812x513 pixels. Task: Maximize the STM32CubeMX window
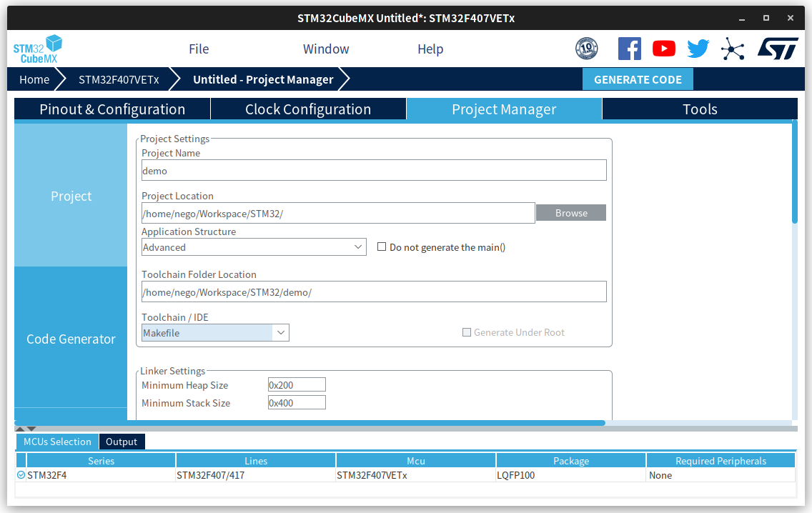click(766, 18)
